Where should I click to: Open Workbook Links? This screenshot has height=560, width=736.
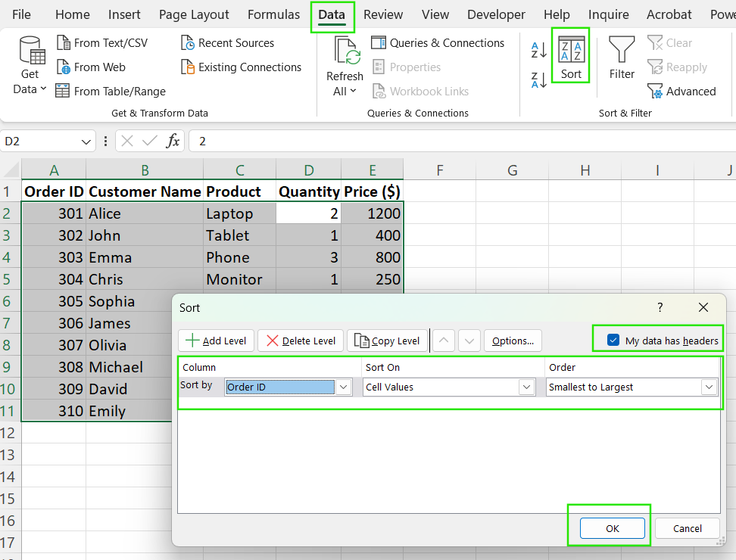coord(420,91)
